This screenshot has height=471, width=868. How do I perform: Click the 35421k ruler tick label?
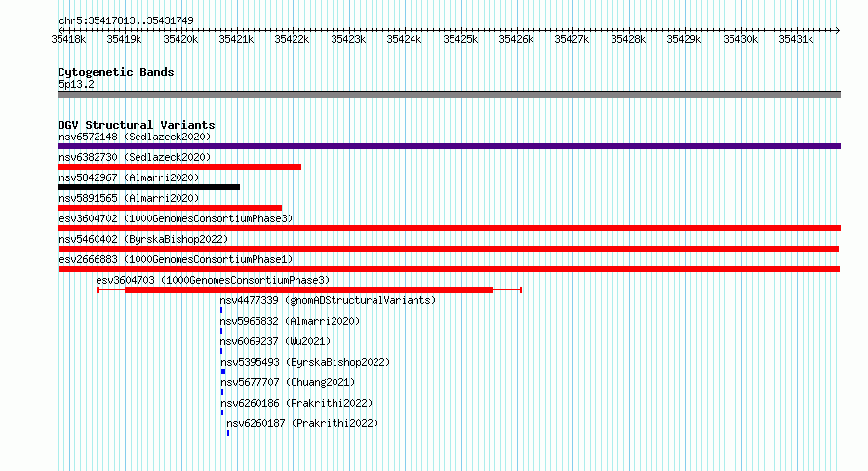[236, 39]
